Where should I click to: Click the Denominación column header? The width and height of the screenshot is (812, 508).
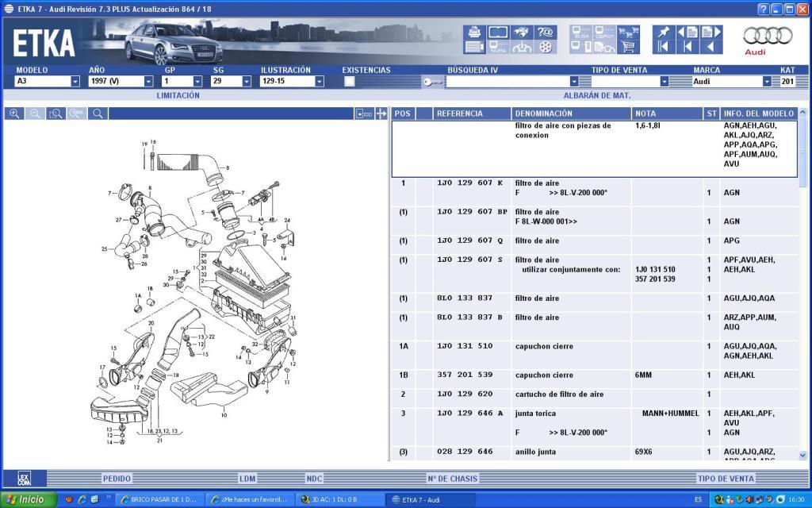point(571,114)
